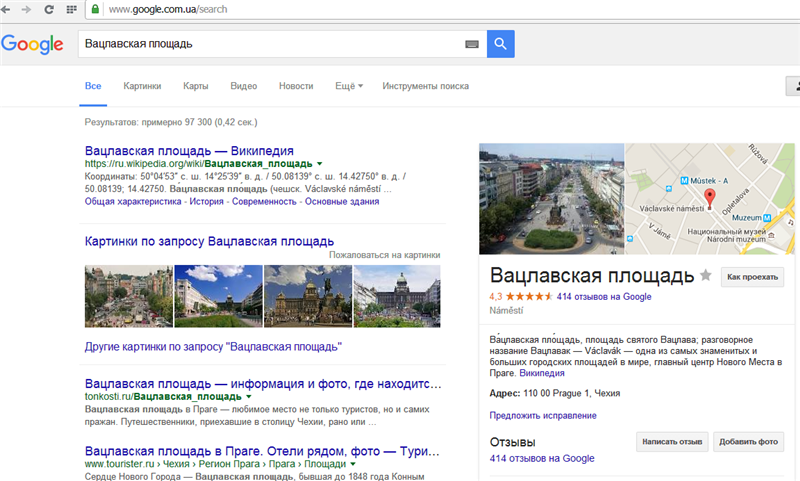Open Другие картинки по запросу link

pos(213,347)
